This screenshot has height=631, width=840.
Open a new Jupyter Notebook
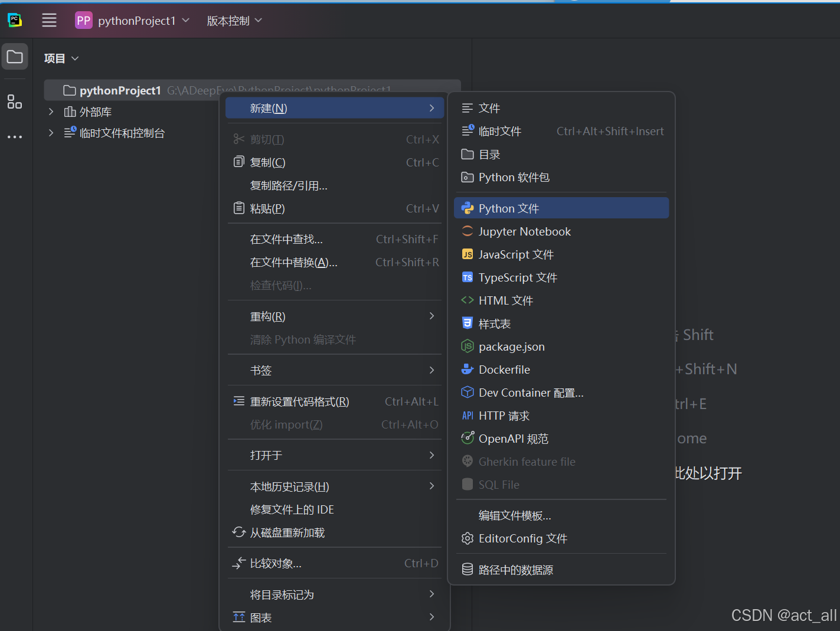coord(524,231)
